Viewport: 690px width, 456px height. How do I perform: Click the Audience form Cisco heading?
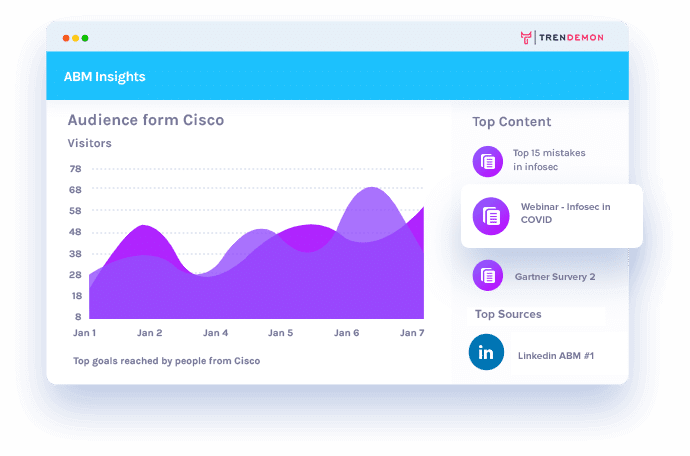click(146, 120)
